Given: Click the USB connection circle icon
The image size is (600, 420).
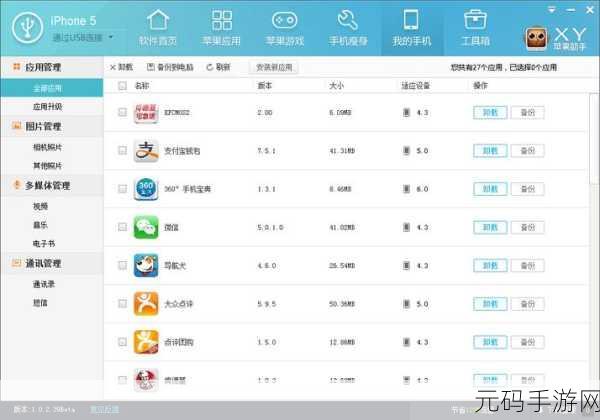Looking at the screenshot, I should (x=27, y=28).
